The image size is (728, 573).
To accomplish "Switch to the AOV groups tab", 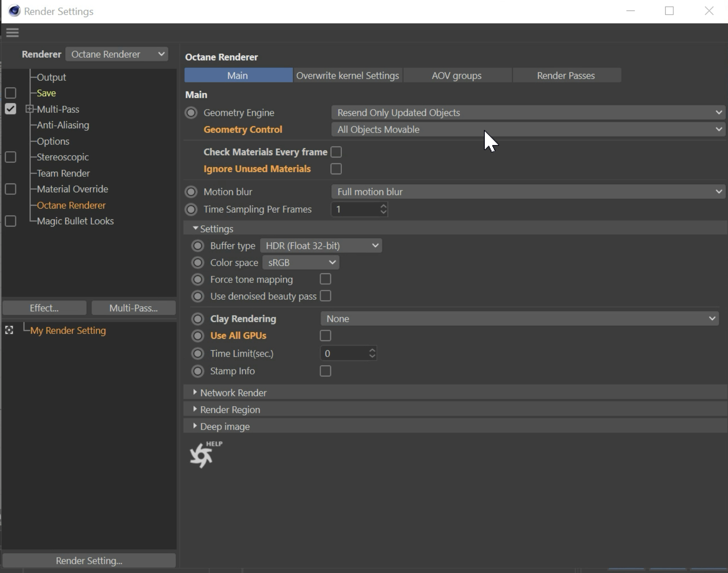I will pos(457,76).
